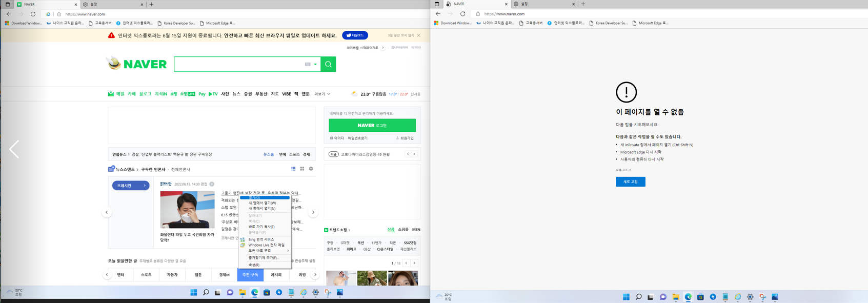Open tab actions menu in right Edge window
868x303 pixels.
pos(437,4)
